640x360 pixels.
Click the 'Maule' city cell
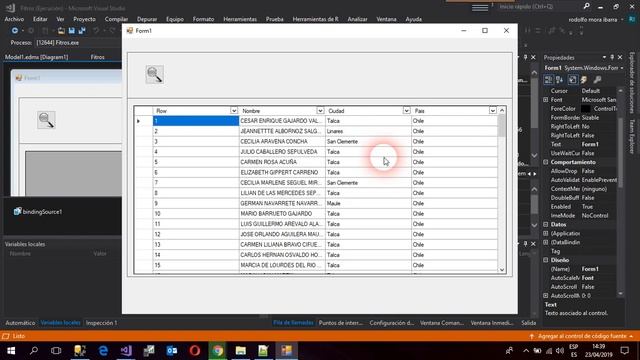pyautogui.click(x=368, y=203)
